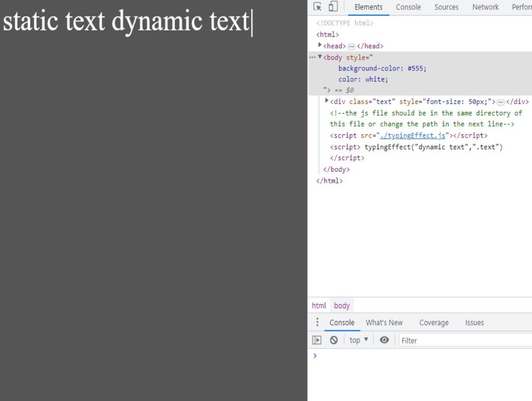Show the console sidebar icon
The width and height of the screenshot is (532, 401).
[317, 340]
